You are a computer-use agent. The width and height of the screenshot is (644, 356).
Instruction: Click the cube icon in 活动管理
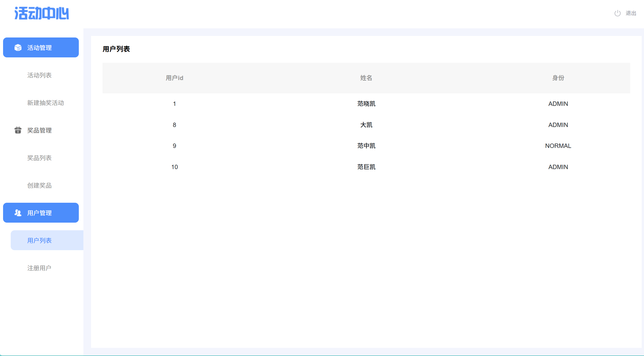[x=18, y=48]
